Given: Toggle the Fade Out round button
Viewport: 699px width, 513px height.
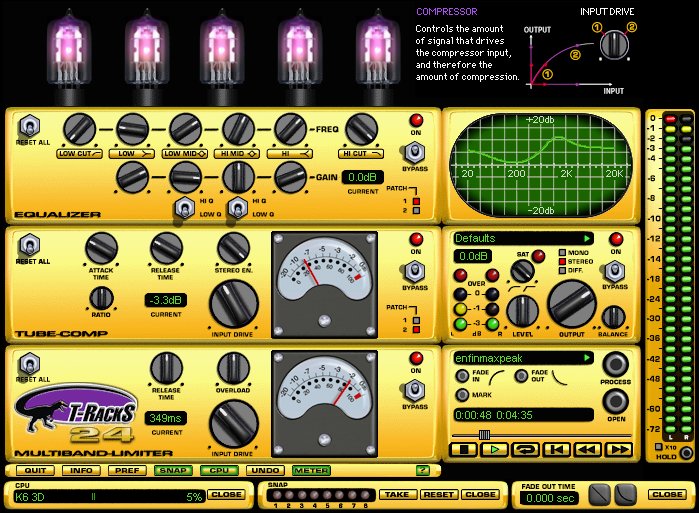Looking at the screenshot, I should pos(521,376).
